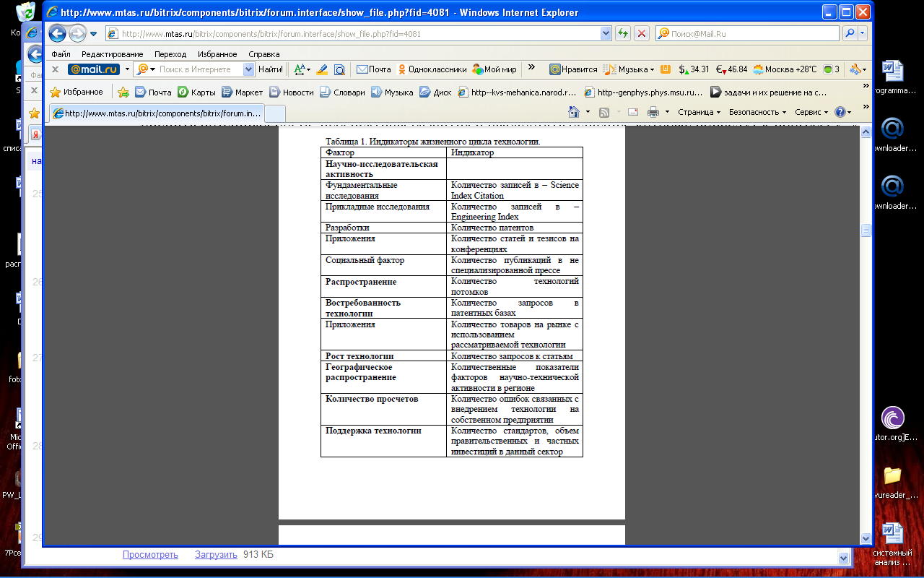
Task: Select the www.mtas.ru browser tab
Action: (156, 113)
